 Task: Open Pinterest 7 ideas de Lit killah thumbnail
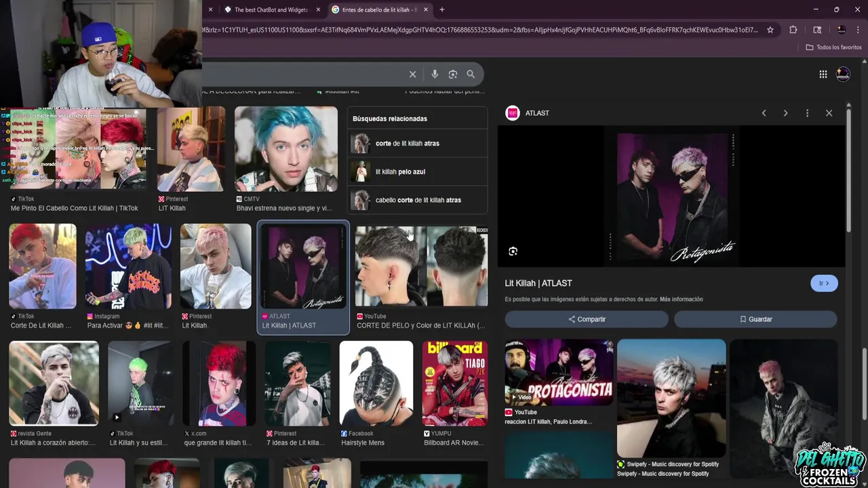click(x=298, y=384)
